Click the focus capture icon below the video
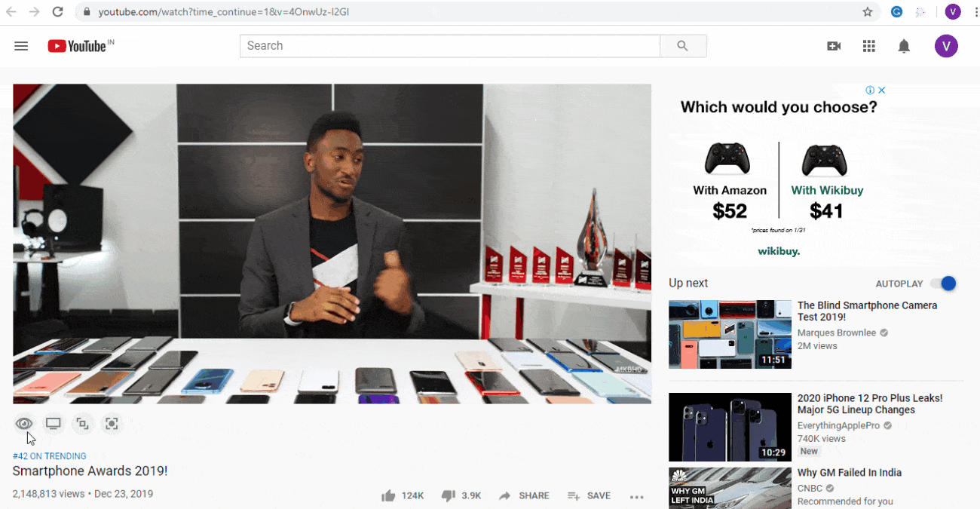The height and width of the screenshot is (509, 980). [x=112, y=424]
